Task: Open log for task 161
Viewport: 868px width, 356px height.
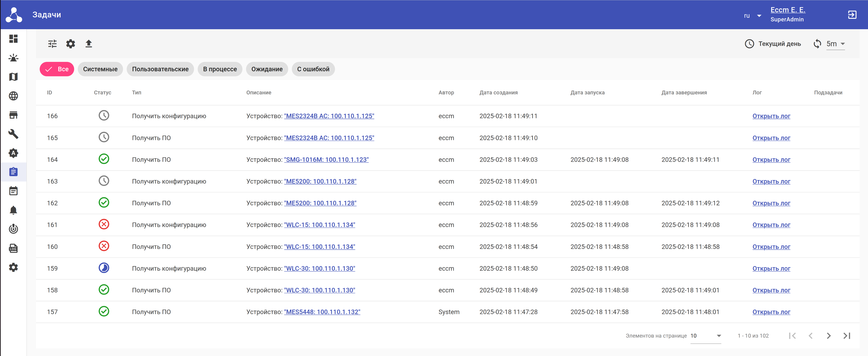Action: pyautogui.click(x=771, y=225)
